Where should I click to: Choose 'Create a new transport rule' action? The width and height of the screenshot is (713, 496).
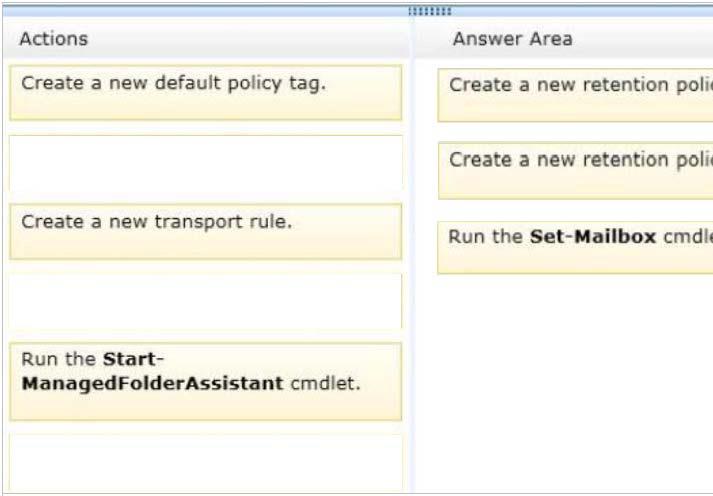(206, 231)
